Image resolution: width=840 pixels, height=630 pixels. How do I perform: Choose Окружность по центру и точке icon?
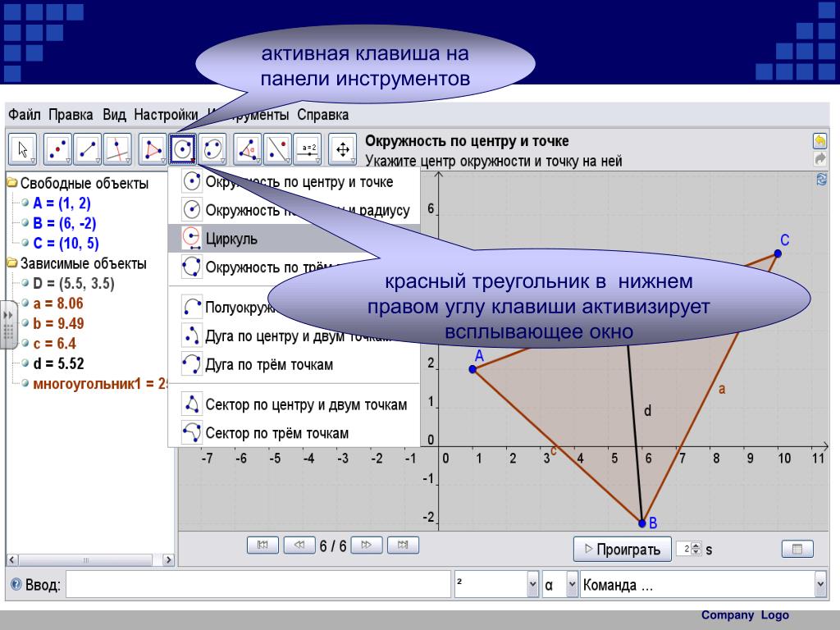tap(192, 181)
